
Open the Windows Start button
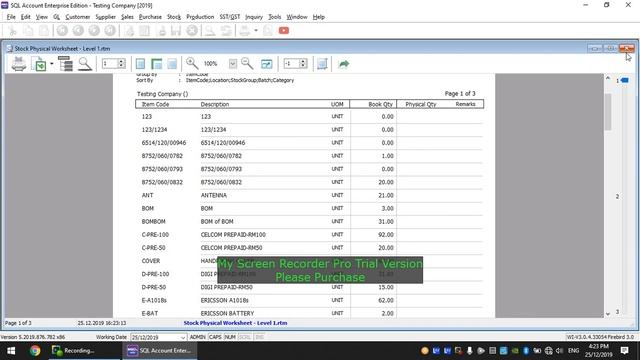coord(11,351)
